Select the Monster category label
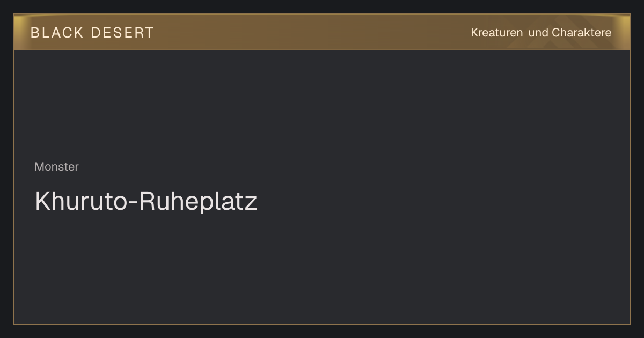 click(x=56, y=167)
